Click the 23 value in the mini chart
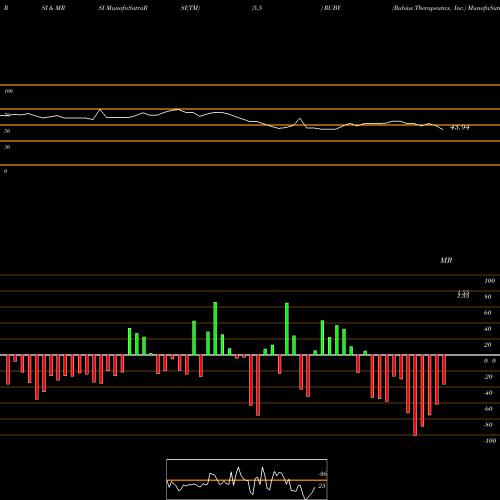Image resolution: width=500 pixels, height=500 pixels. [x=322, y=486]
